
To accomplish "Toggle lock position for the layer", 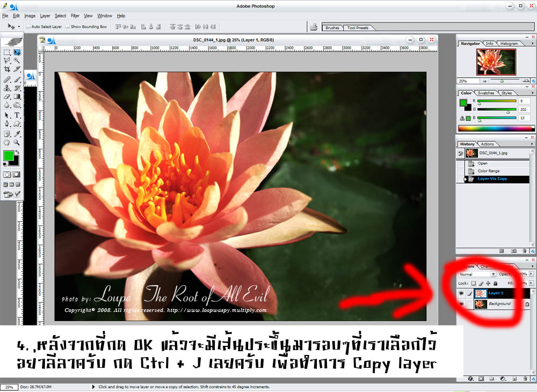I will 488,283.
